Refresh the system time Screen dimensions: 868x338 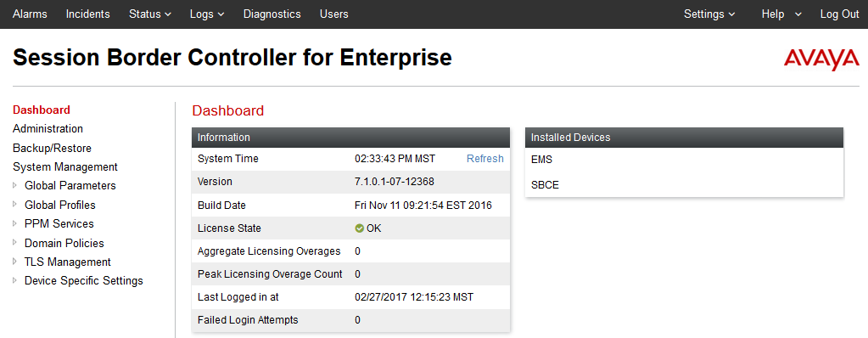[485, 159]
